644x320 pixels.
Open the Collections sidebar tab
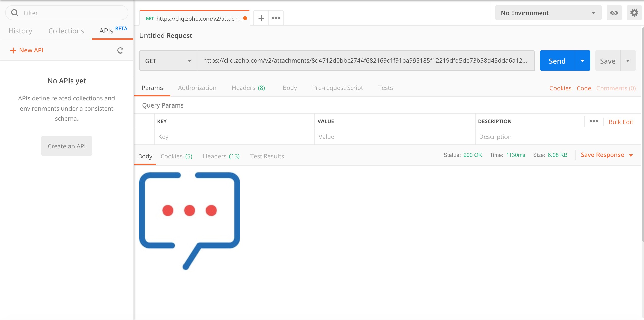(x=66, y=31)
